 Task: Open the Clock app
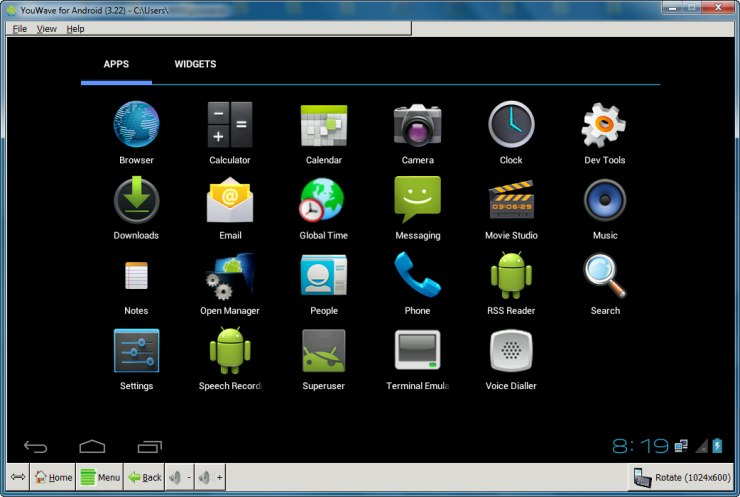point(511,125)
